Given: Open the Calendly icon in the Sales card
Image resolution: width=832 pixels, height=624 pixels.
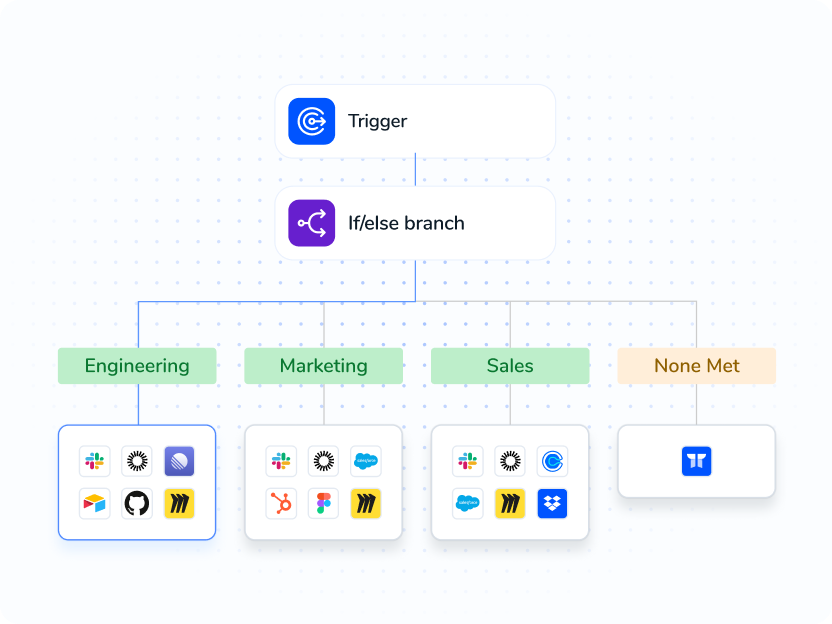Looking at the screenshot, I should click(x=552, y=461).
